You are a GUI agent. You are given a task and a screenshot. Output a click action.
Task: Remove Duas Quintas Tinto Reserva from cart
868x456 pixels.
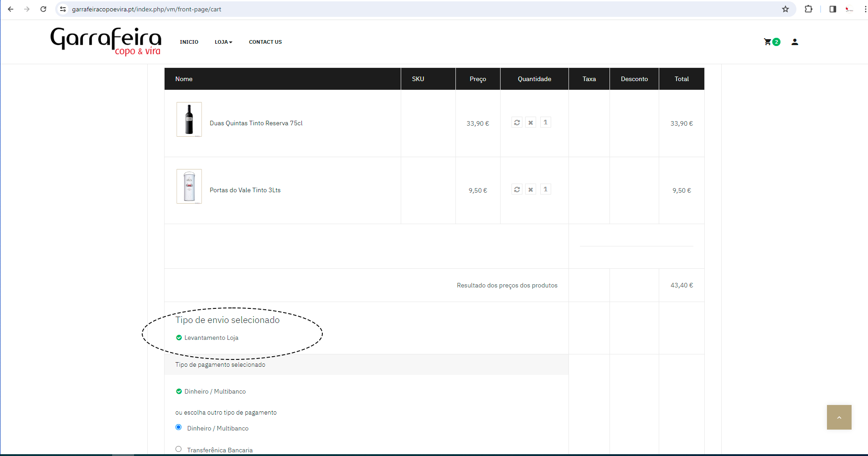point(531,123)
